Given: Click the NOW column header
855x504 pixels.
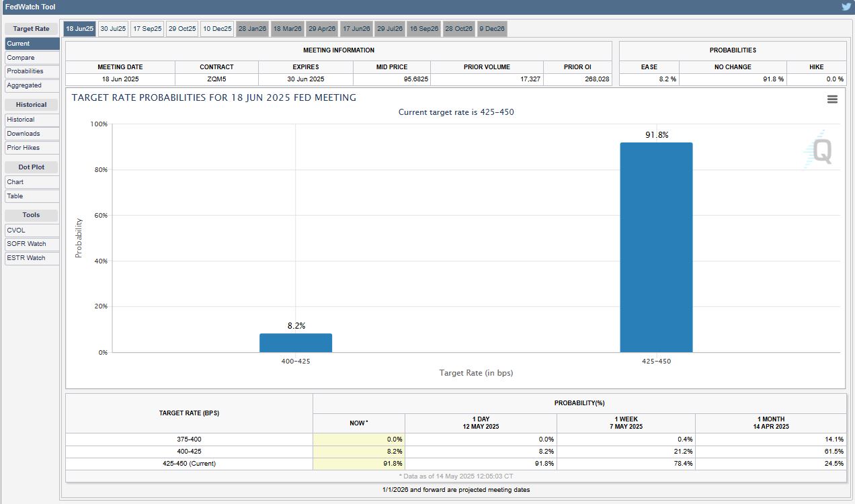Looking at the screenshot, I should tap(358, 423).
